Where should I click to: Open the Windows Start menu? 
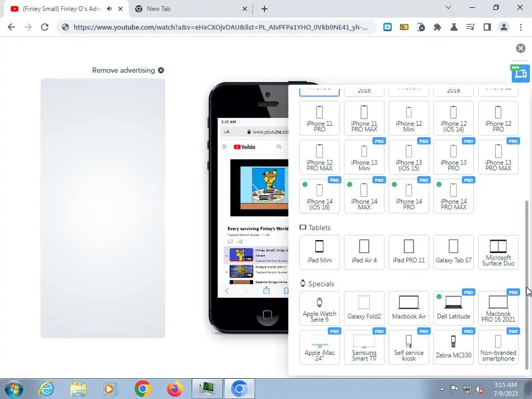[x=14, y=389]
